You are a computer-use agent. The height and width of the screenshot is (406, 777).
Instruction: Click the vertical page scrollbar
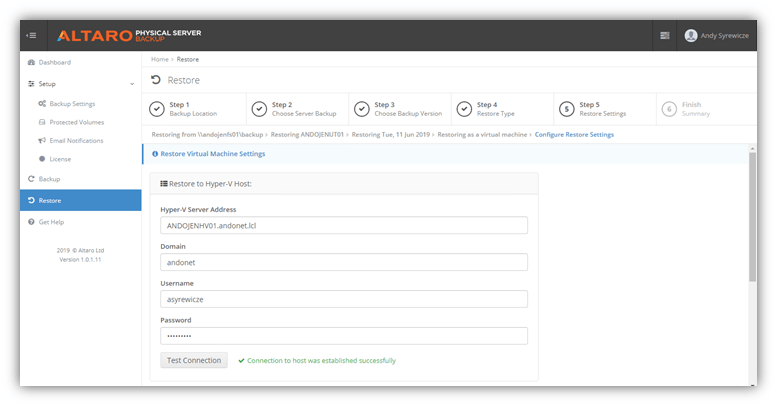(x=751, y=220)
